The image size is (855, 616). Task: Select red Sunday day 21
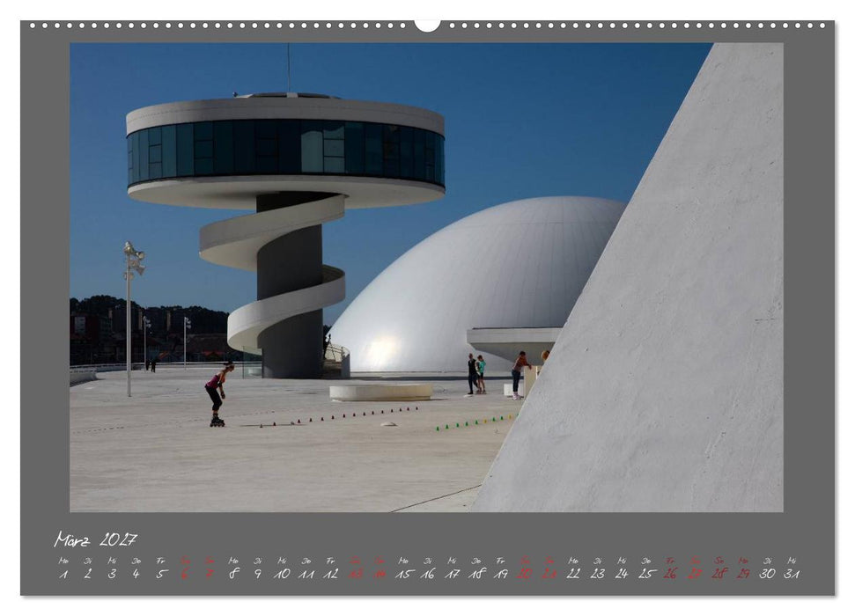tap(549, 574)
